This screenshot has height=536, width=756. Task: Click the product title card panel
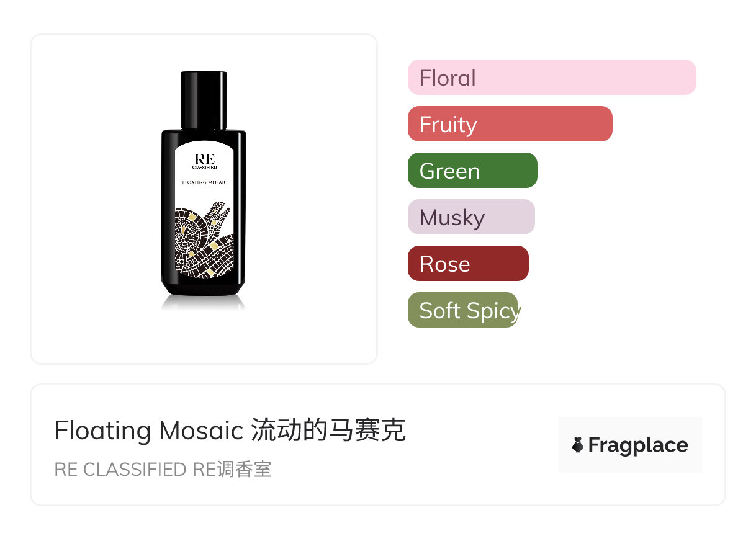coord(378,445)
